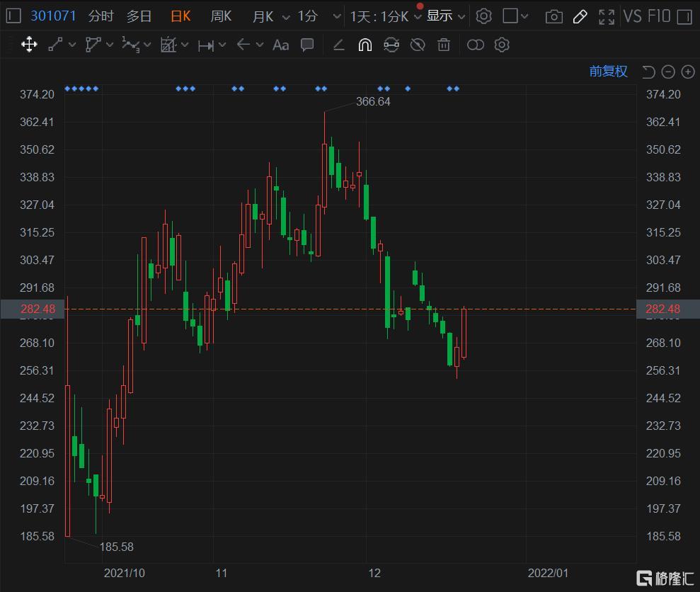Take a chart snapshot with camera icon

click(554, 17)
